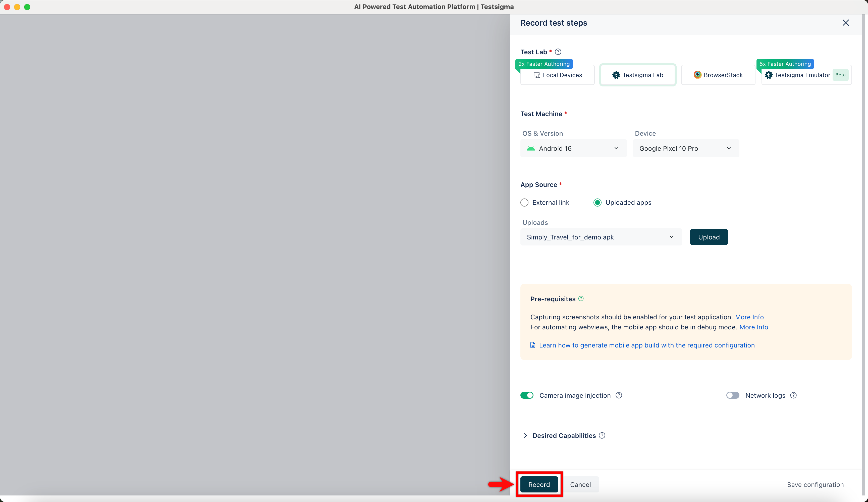The image size is (868, 502).
Task: Open the Device Google Pixel 10 Pro dropdown
Action: pos(686,148)
